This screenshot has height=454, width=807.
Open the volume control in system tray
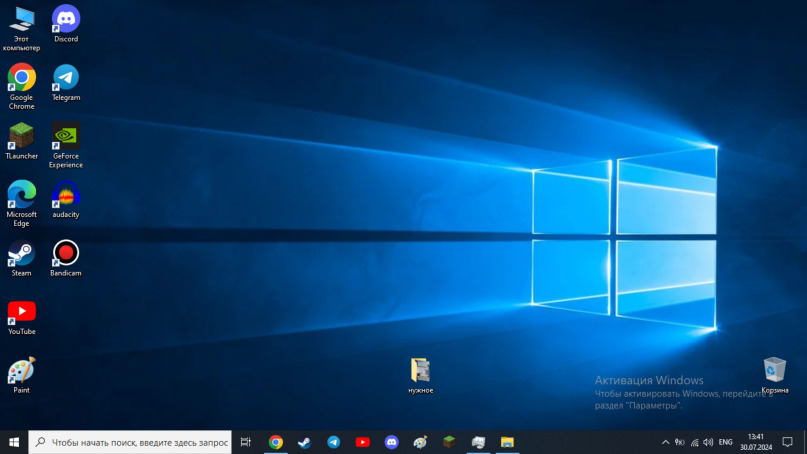pyautogui.click(x=708, y=442)
